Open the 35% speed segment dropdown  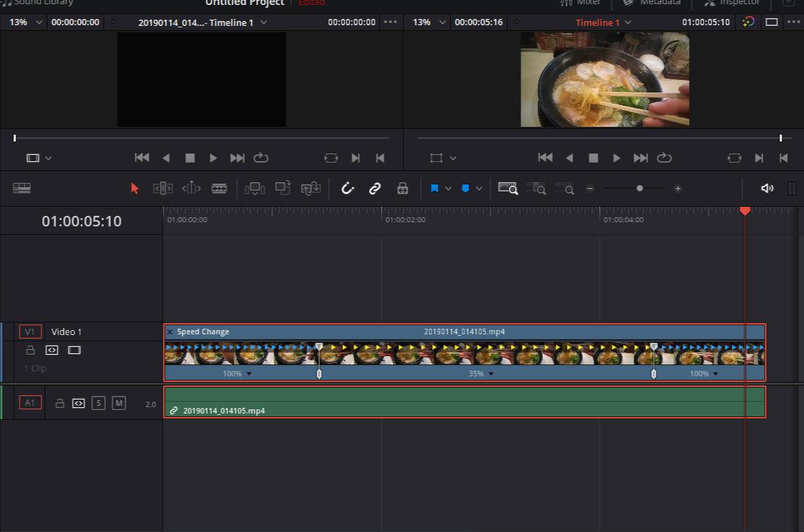(x=490, y=374)
